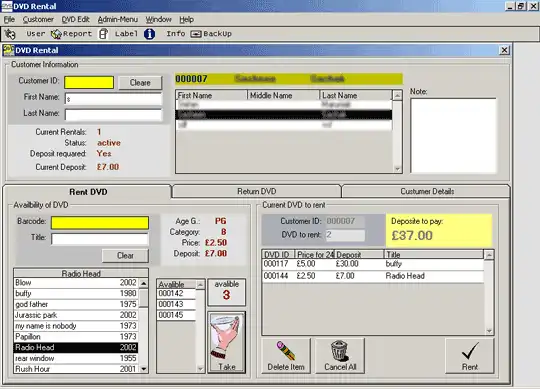
Task: Click customer list scroll up arrow
Action: coord(397,95)
